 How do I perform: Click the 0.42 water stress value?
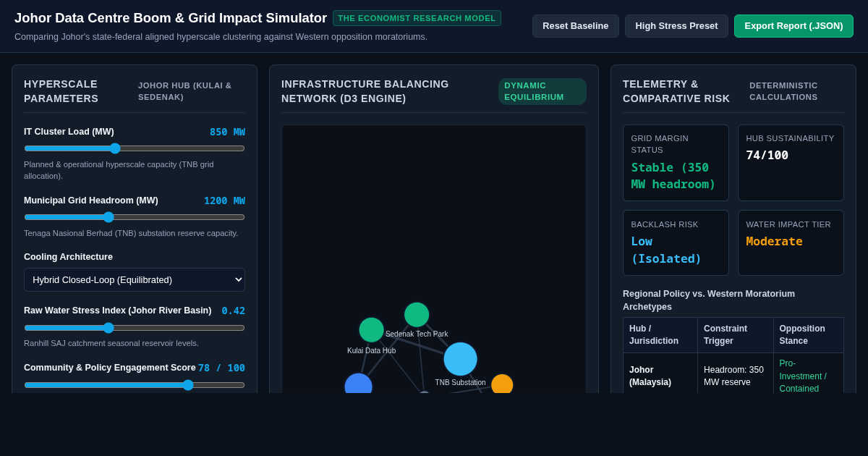tap(233, 311)
